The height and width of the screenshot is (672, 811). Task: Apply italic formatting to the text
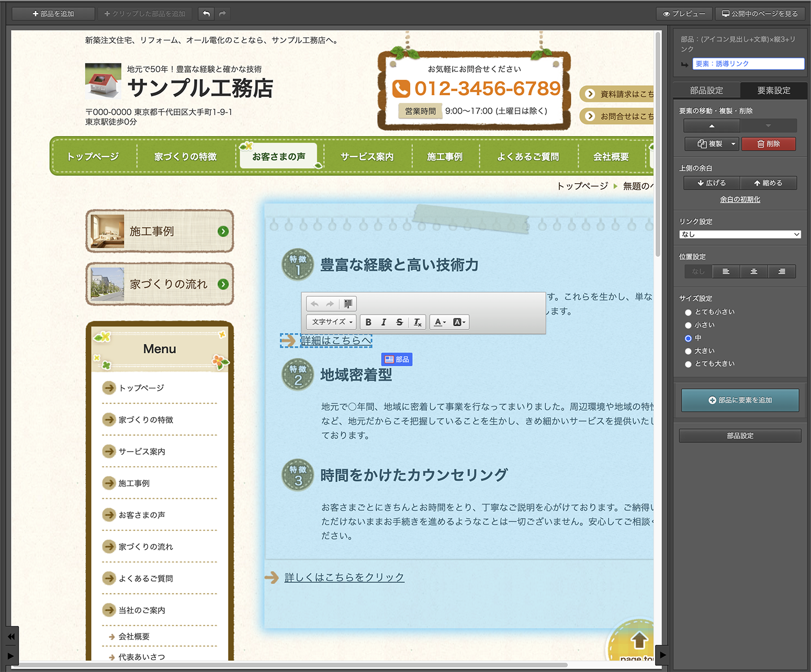click(x=384, y=322)
